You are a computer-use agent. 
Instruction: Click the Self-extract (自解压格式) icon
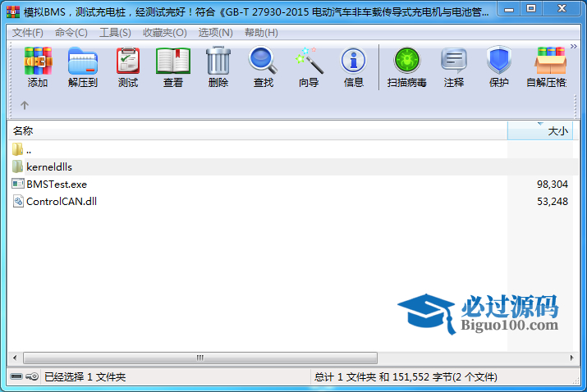(x=547, y=66)
